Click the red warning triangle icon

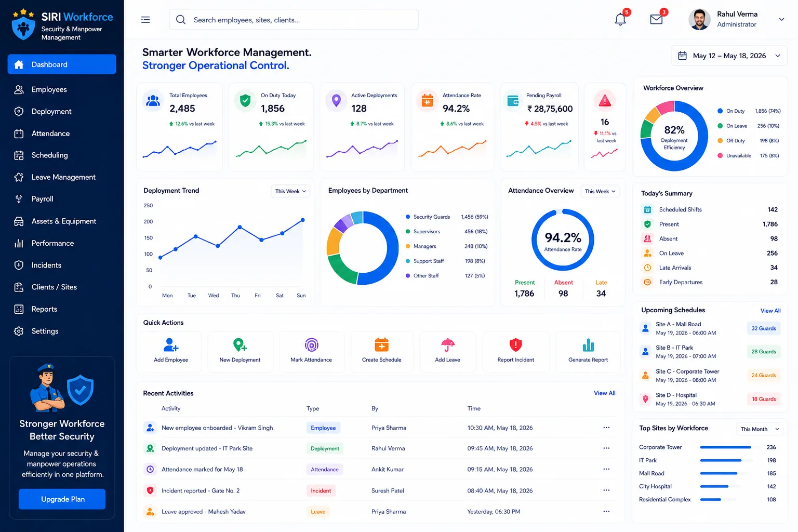tap(605, 101)
